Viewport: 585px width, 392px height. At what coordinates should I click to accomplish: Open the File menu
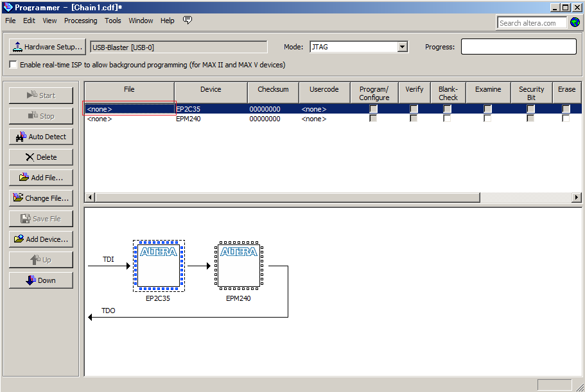coord(10,21)
